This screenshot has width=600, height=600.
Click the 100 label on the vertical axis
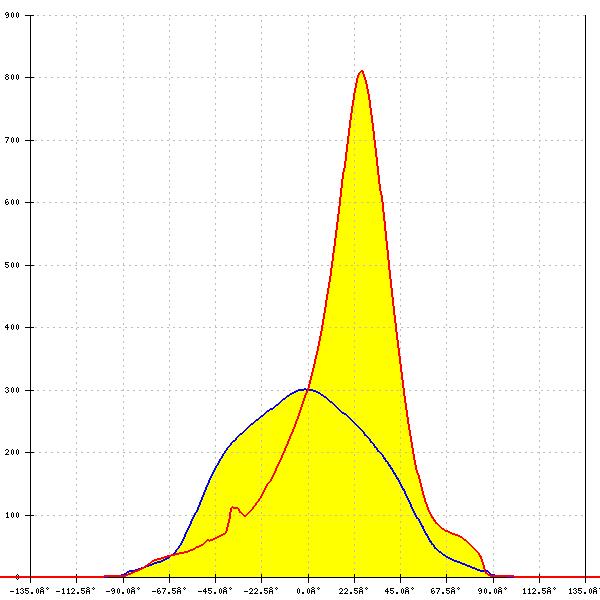point(12,515)
